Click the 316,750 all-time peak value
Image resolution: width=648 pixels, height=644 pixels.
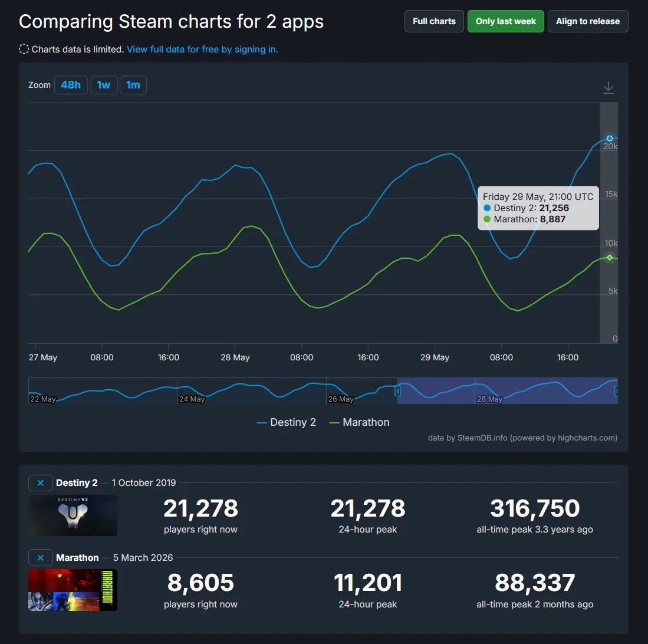(x=535, y=508)
